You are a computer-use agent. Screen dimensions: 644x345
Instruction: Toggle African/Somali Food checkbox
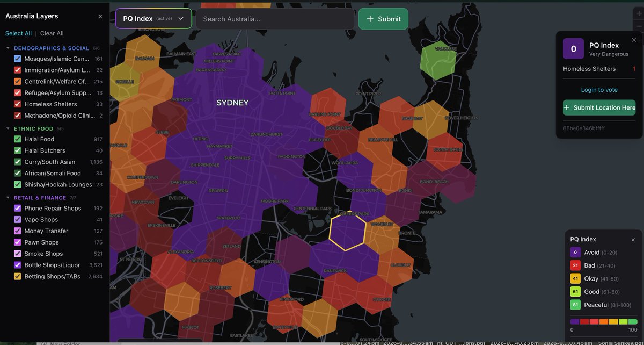coord(18,173)
